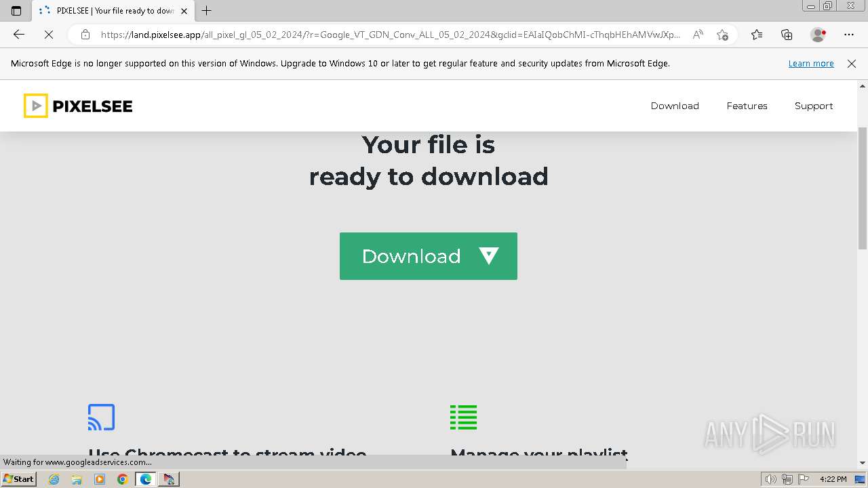Click the green Download button
The width and height of the screenshot is (868, 488).
428,256
